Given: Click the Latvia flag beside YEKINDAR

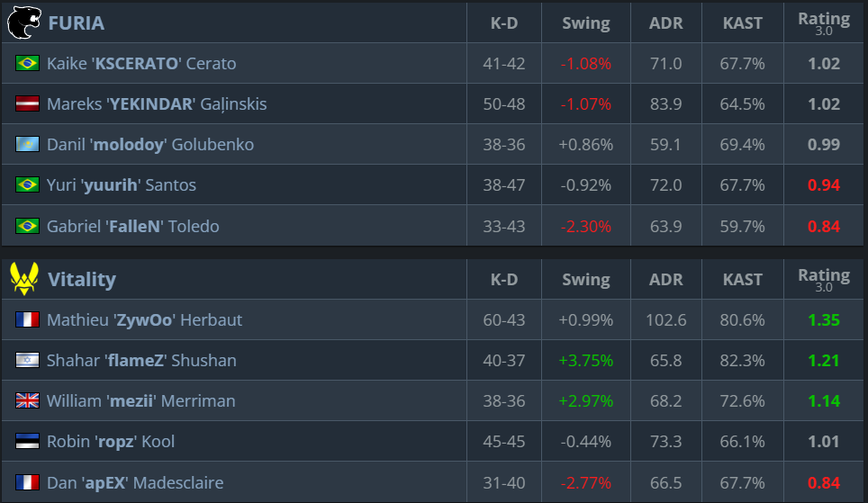Looking at the screenshot, I should [x=27, y=104].
